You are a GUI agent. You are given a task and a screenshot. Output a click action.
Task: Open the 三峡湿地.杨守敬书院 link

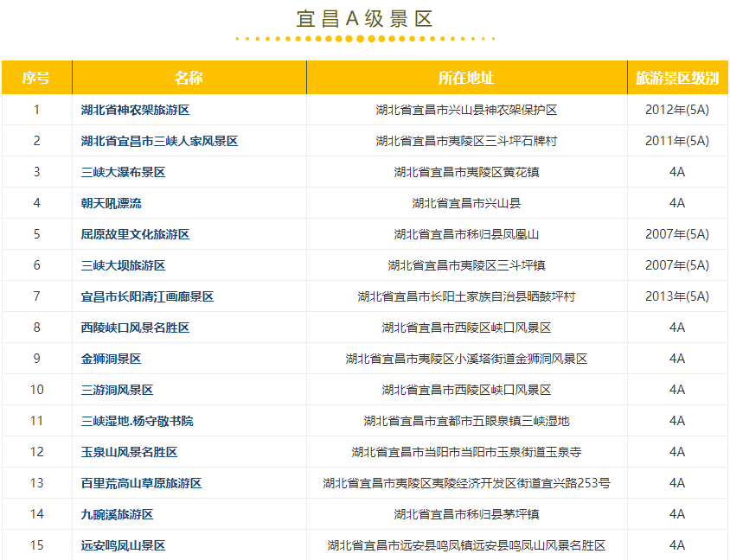(x=137, y=422)
